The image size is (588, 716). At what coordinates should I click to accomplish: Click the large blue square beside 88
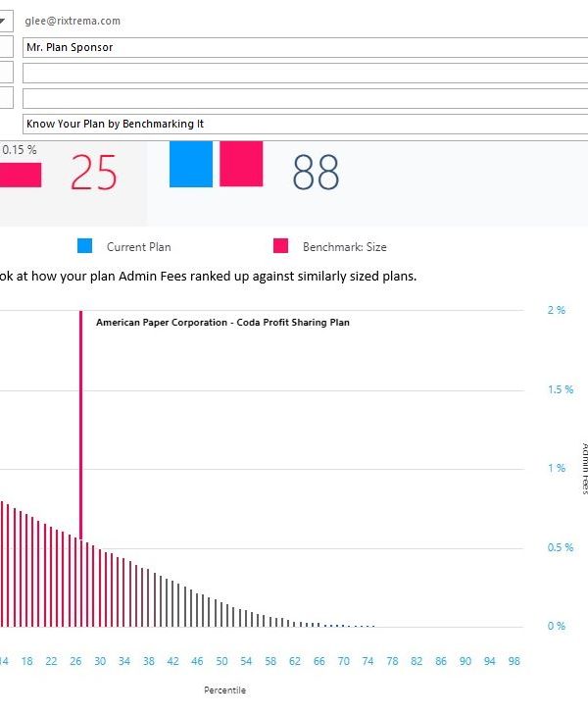[191, 164]
